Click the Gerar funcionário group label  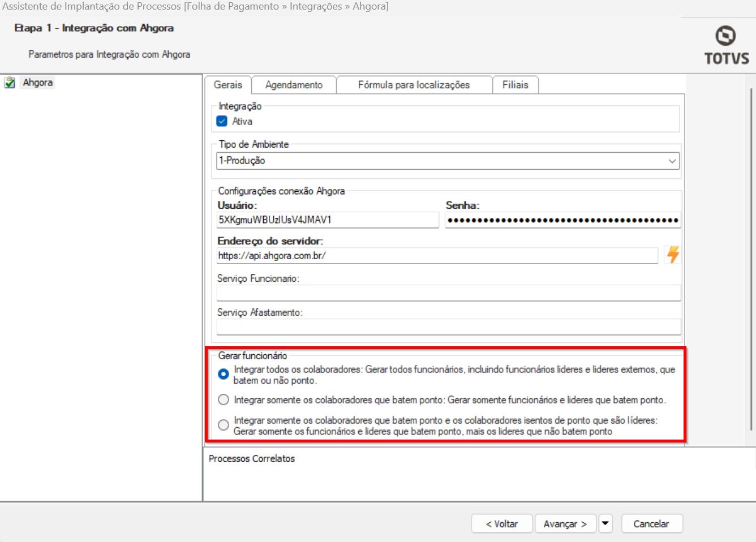coord(252,356)
